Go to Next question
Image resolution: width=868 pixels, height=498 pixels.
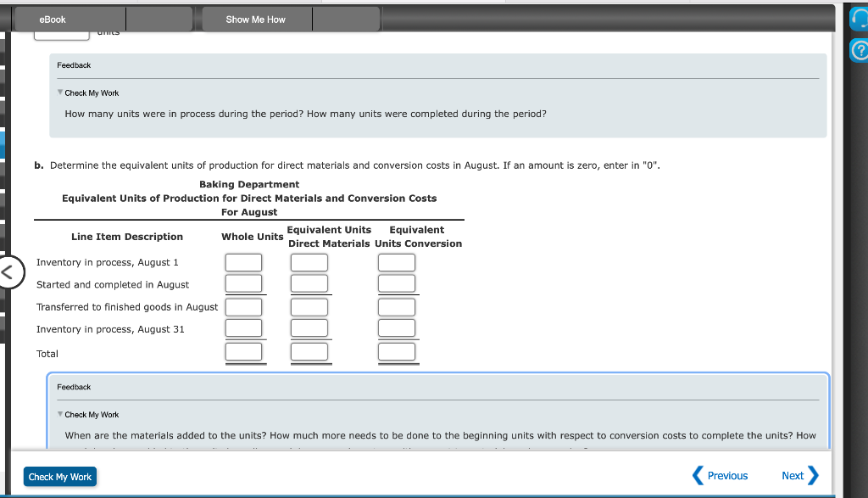800,476
